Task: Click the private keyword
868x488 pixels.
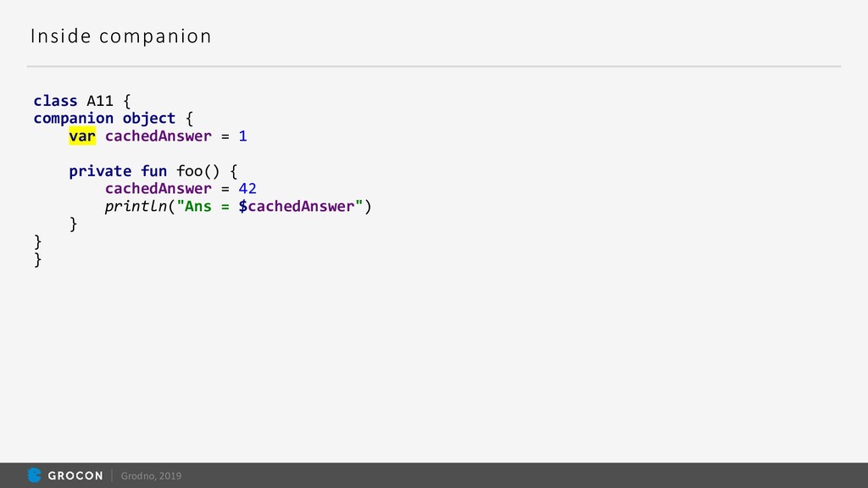Action: tap(100, 171)
